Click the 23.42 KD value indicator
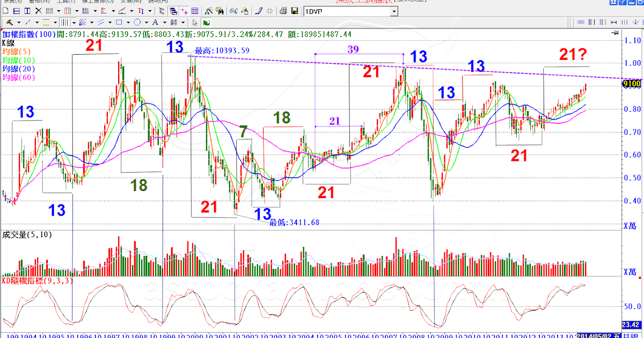Viewport: 644px width, 338px height. pos(631,325)
